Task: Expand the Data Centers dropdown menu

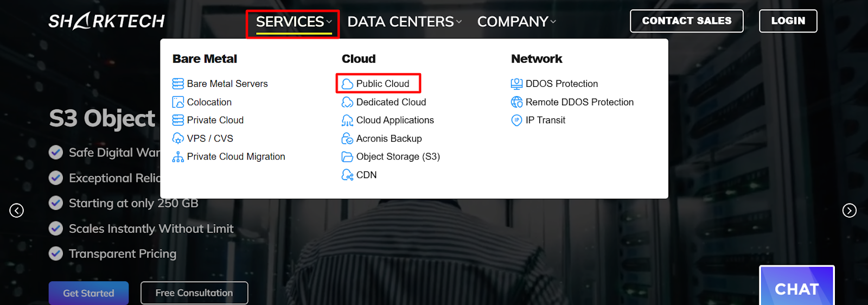Action: [405, 22]
